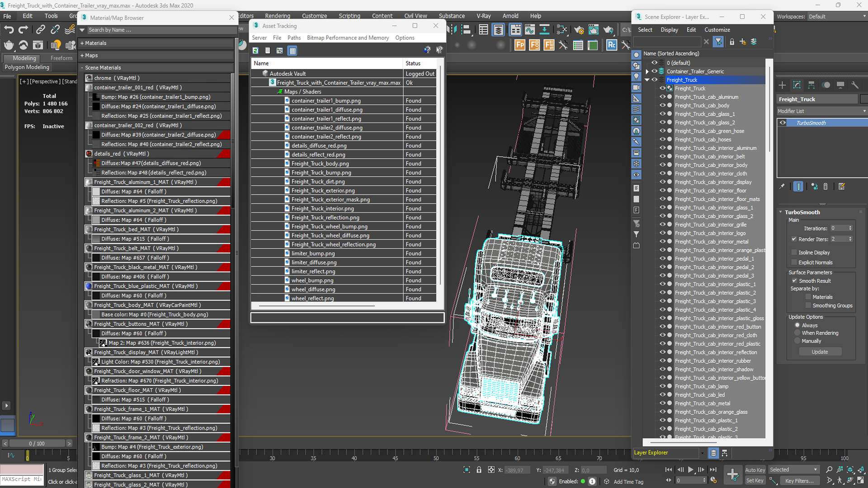Open the Create command panel plus tab
Image resolution: width=868 pixels, height=488 pixels.
coord(782,85)
